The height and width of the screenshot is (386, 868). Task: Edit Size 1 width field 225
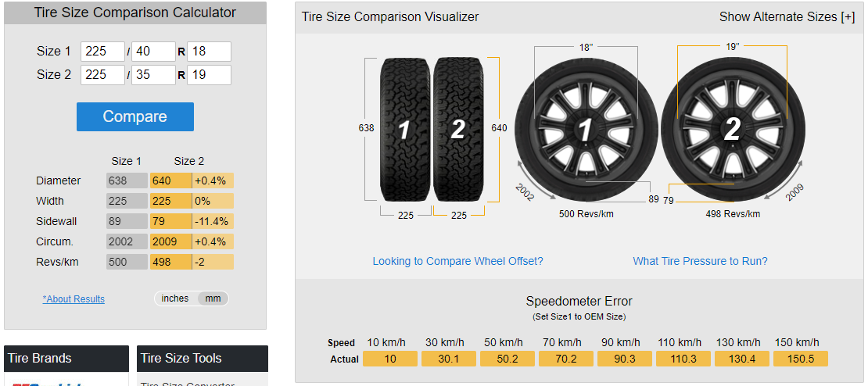[x=103, y=52]
